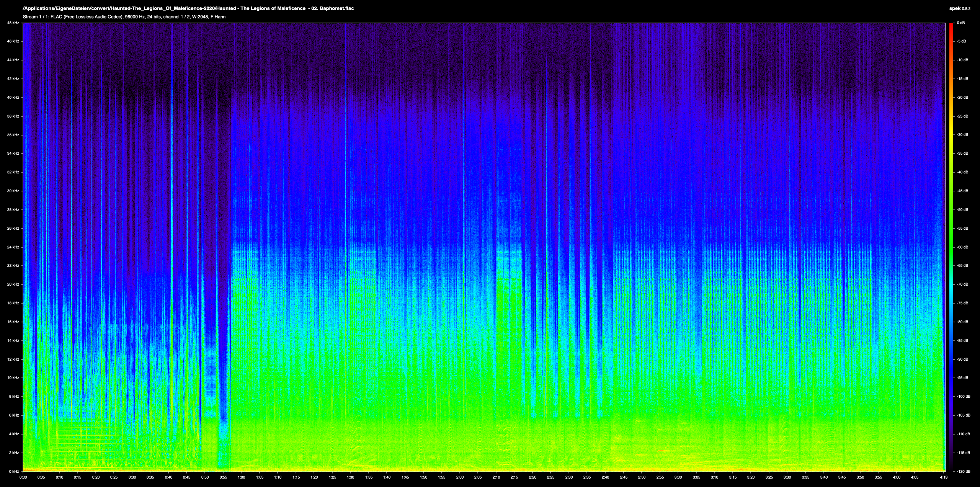Click the '3:00' time axis label
The width and height of the screenshot is (980, 487).
[678, 477]
